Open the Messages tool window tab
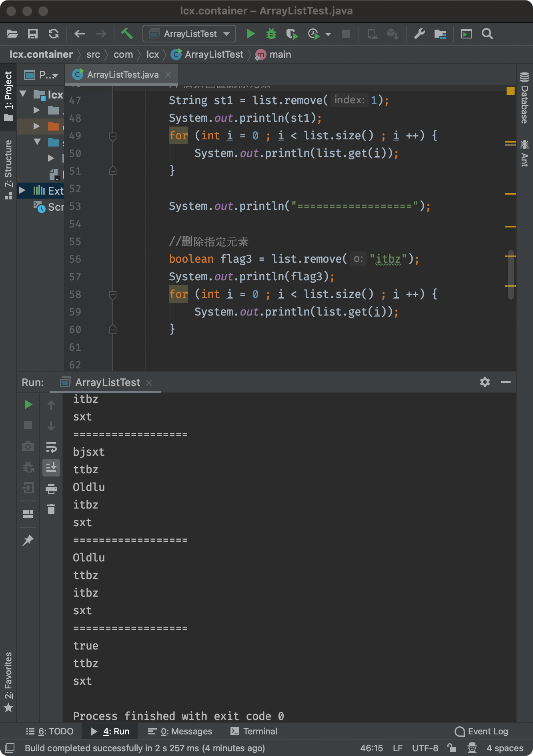 [180, 732]
